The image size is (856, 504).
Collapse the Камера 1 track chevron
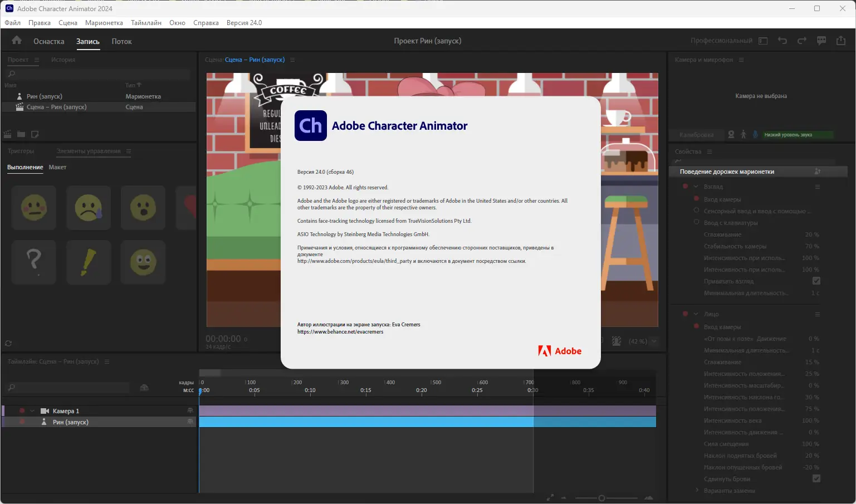click(x=32, y=411)
